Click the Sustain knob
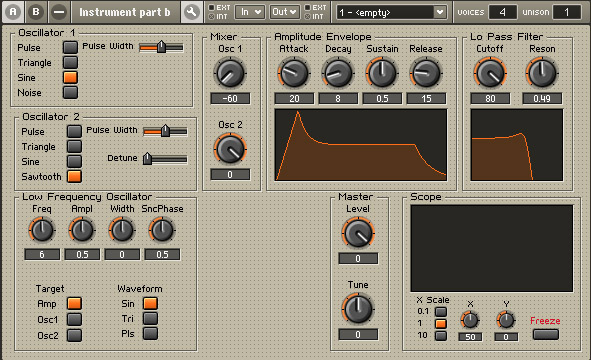 coord(382,73)
